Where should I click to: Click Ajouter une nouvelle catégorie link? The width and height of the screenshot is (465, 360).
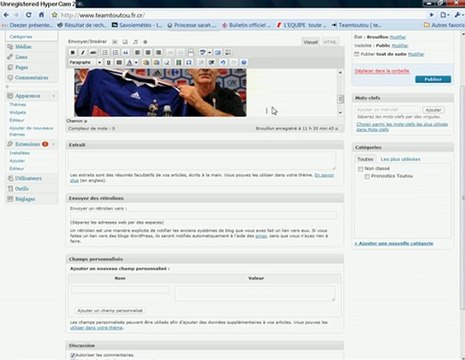coord(394,243)
